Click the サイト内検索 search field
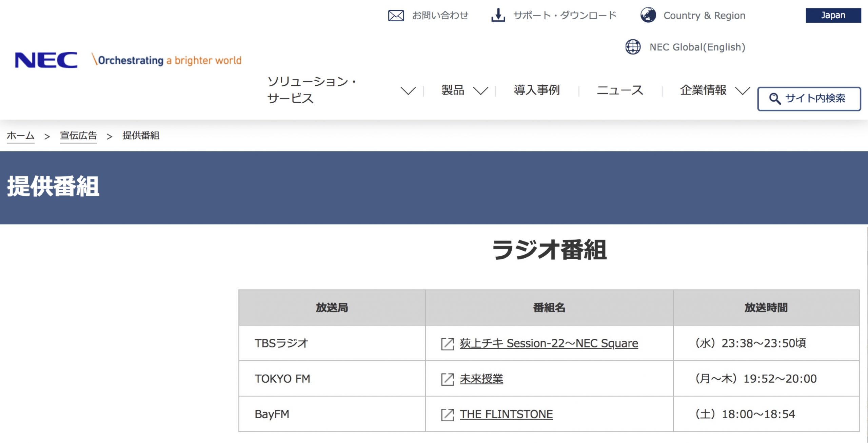868x443 pixels. [809, 99]
